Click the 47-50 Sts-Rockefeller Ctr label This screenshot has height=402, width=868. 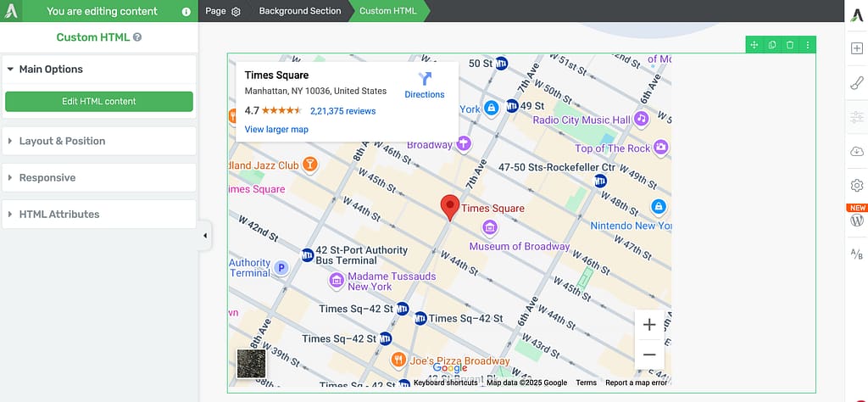(x=557, y=167)
